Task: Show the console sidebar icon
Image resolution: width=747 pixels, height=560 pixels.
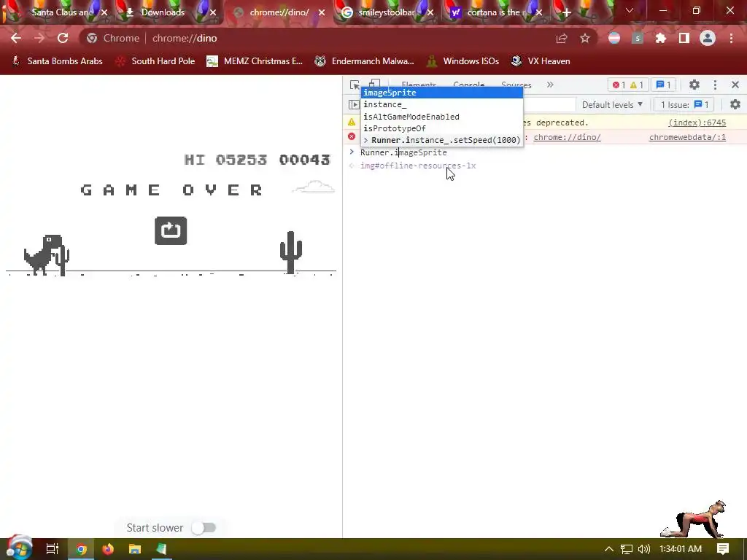Action: (354, 105)
